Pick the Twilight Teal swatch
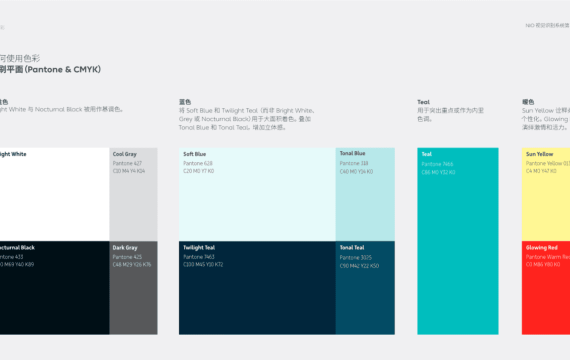 coord(257,288)
